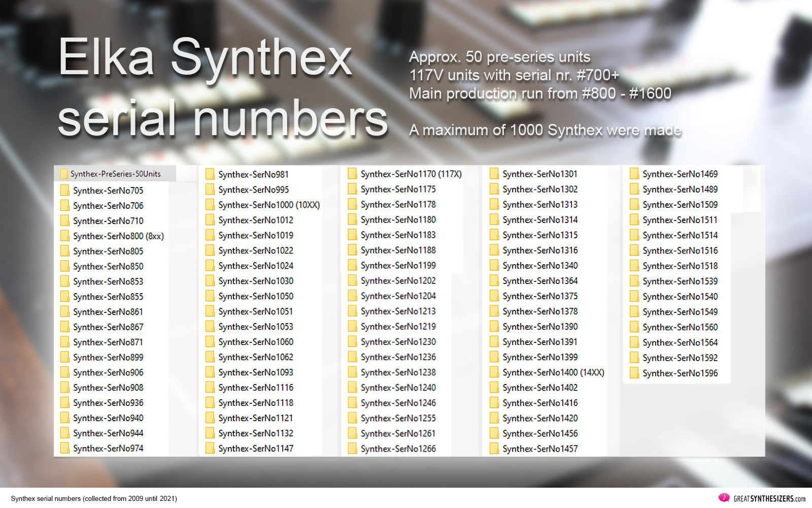
Task: Select the Synthex-PreSeries-50Units folder icon
Action: point(64,174)
